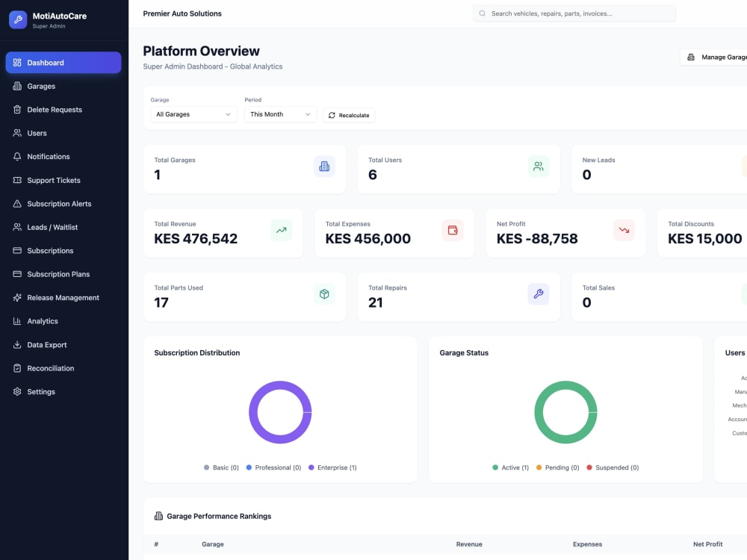Click the KES 476,542 revenue value
This screenshot has width=747, height=560.
click(196, 239)
